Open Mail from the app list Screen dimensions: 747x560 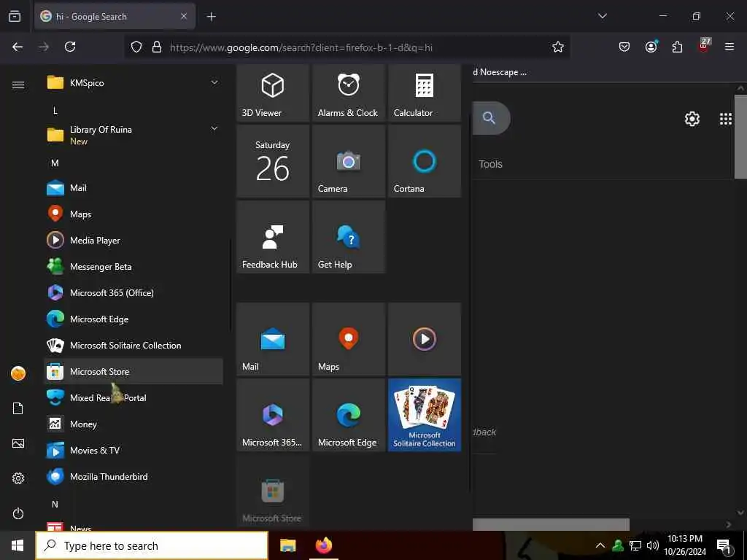(x=133, y=187)
